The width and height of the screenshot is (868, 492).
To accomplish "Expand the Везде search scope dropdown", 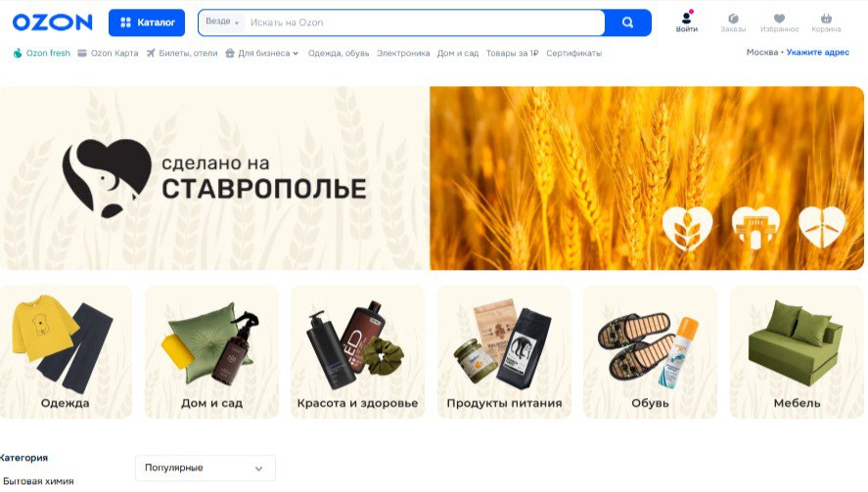I will (222, 22).
